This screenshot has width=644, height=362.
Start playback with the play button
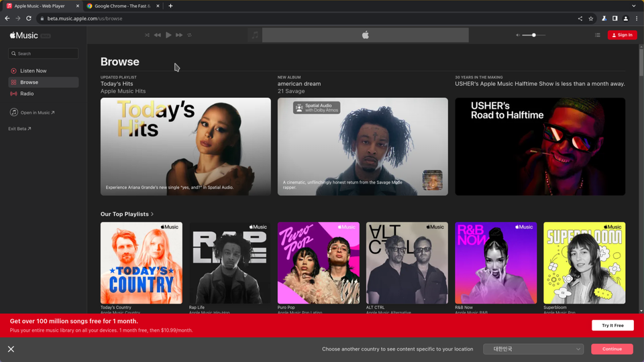coord(168,36)
